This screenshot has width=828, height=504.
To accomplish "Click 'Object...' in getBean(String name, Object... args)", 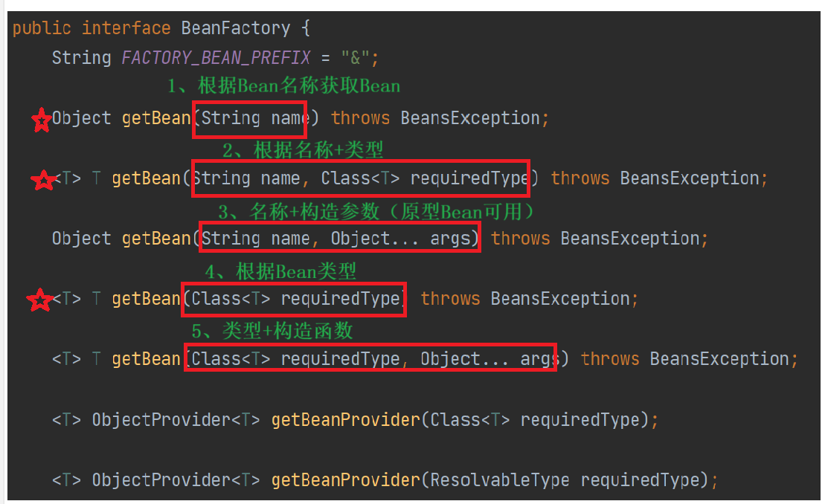I will tap(376, 239).
